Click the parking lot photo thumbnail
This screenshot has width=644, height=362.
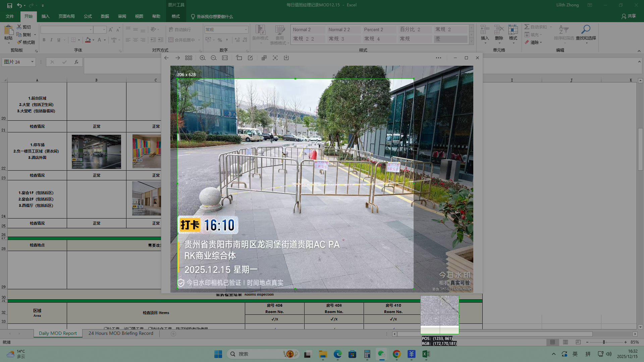(x=96, y=152)
